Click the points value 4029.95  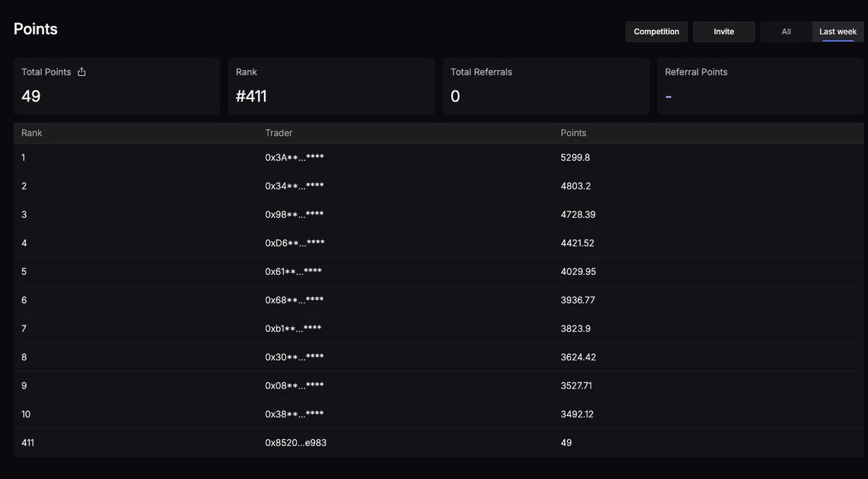[x=578, y=271]
